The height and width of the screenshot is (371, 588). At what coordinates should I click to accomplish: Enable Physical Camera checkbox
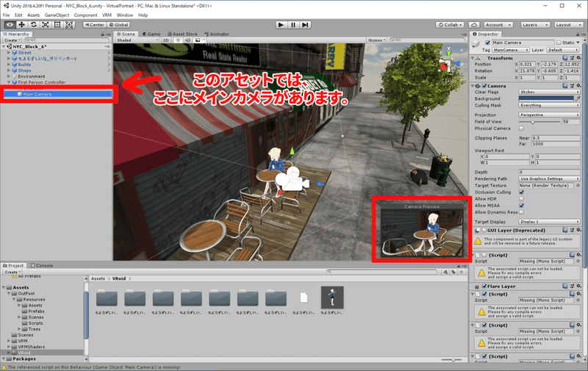[x=521, y=128]
